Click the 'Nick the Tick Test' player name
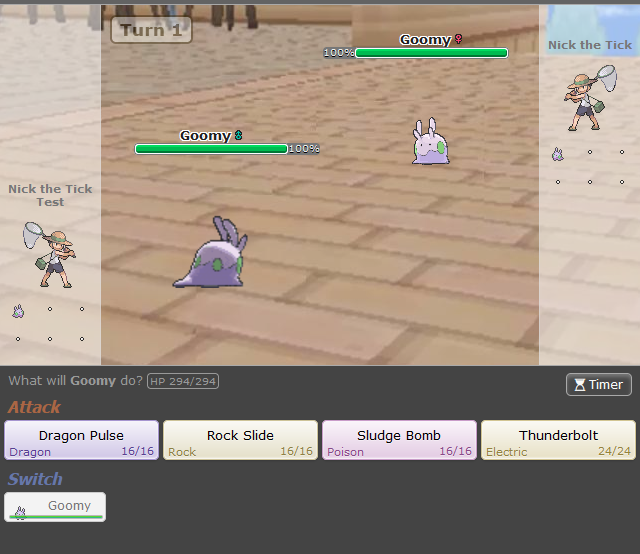The height and width of the screenshot is (554, 640). [x=50, y=196]
